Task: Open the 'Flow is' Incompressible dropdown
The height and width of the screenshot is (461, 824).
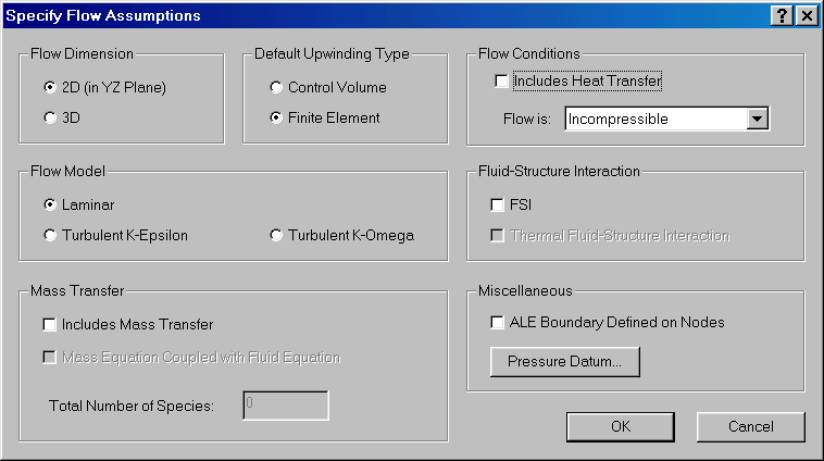Action: click(758, 119)
